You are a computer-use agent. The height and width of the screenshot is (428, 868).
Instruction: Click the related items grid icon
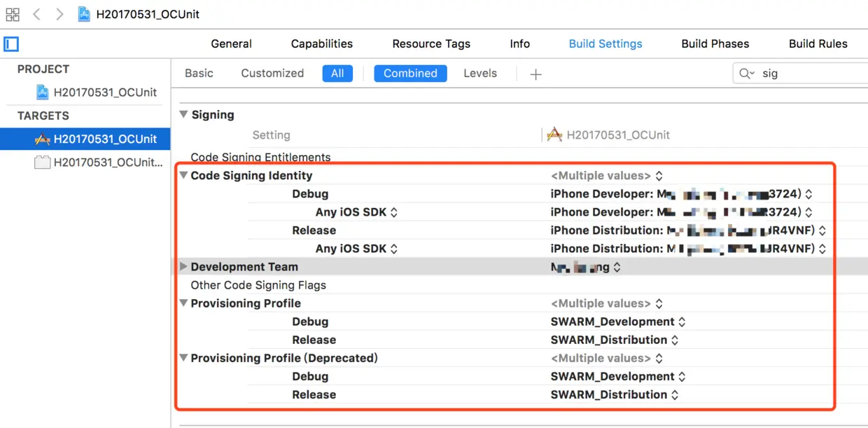click(13, 14)
